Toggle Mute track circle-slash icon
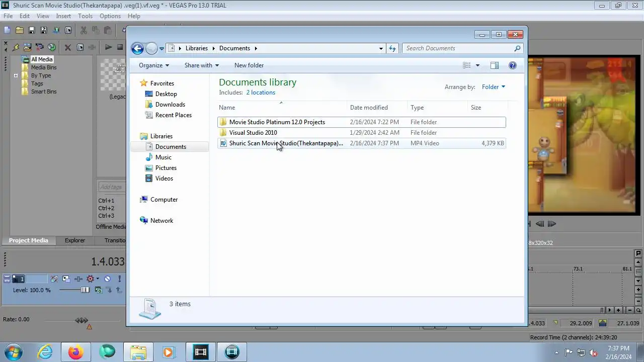Viewport: 644px width, 362px height. click(107, 279)
